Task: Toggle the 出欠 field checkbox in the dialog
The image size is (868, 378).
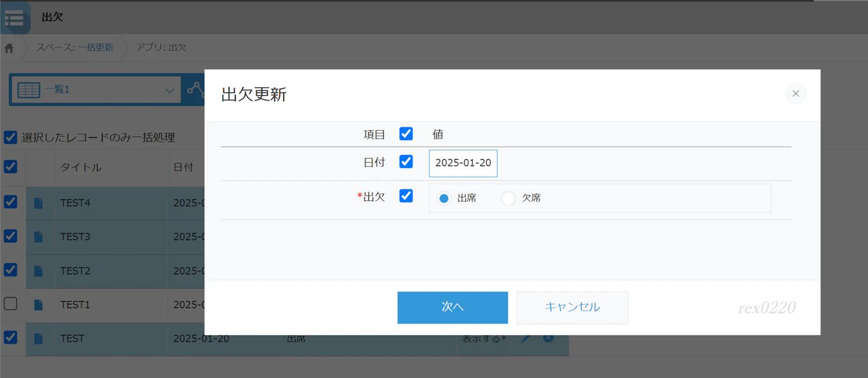Action: (x=406, y=196)
